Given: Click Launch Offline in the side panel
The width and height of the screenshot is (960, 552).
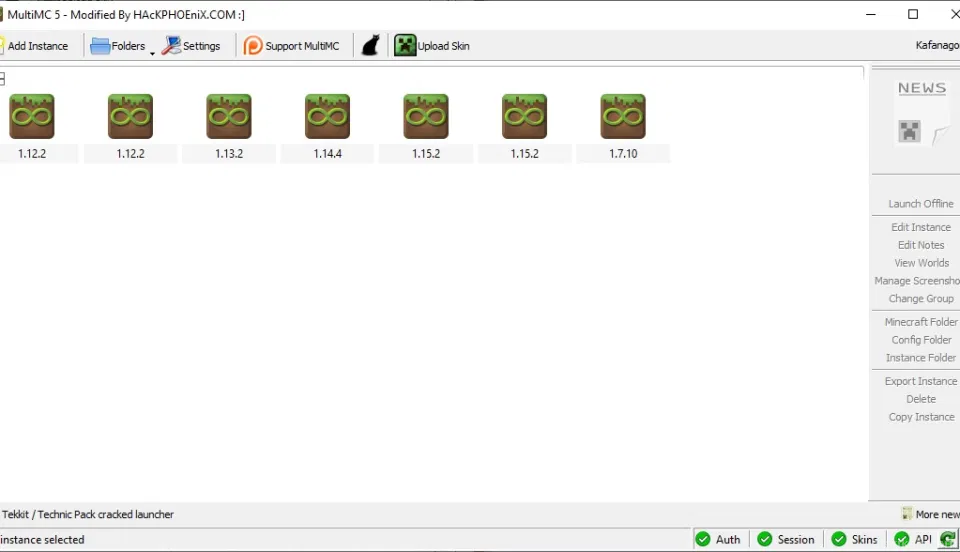Looking at the screenshot, I should 920,204.
